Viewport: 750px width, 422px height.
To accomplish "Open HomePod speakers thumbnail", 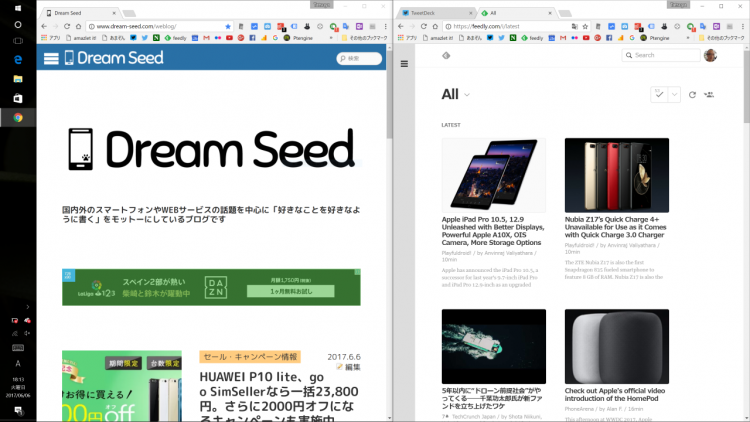I will [x=617, y=346].
